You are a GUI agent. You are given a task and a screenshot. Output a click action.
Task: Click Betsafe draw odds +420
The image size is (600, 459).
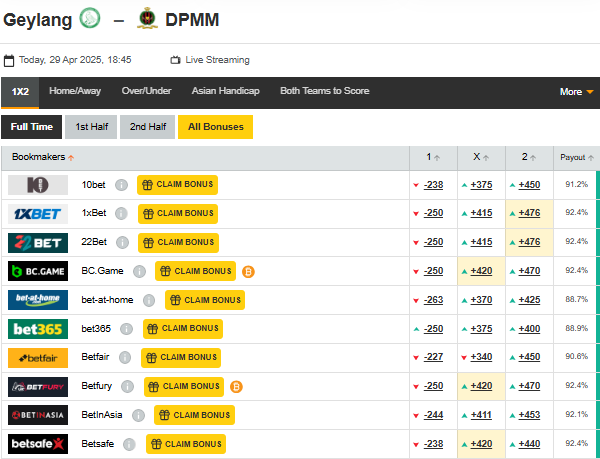[x=481, y=444]
